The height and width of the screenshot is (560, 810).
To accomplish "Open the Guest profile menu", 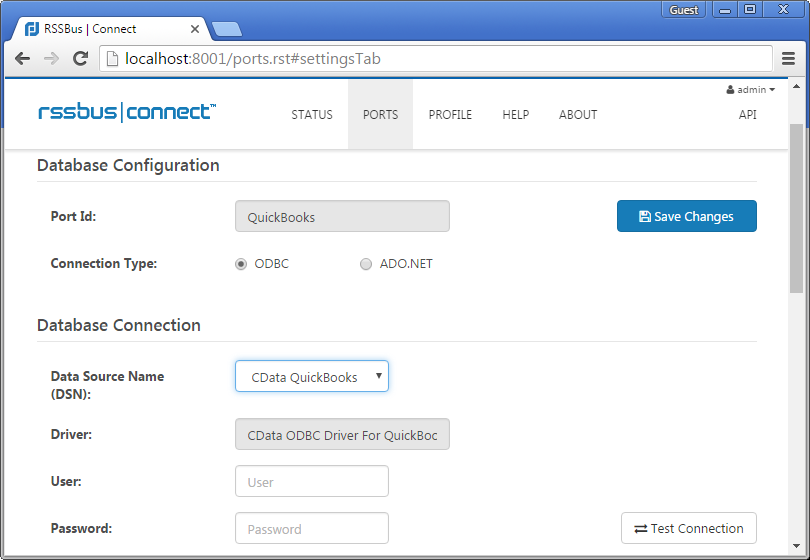I will (x=684, y=10).
